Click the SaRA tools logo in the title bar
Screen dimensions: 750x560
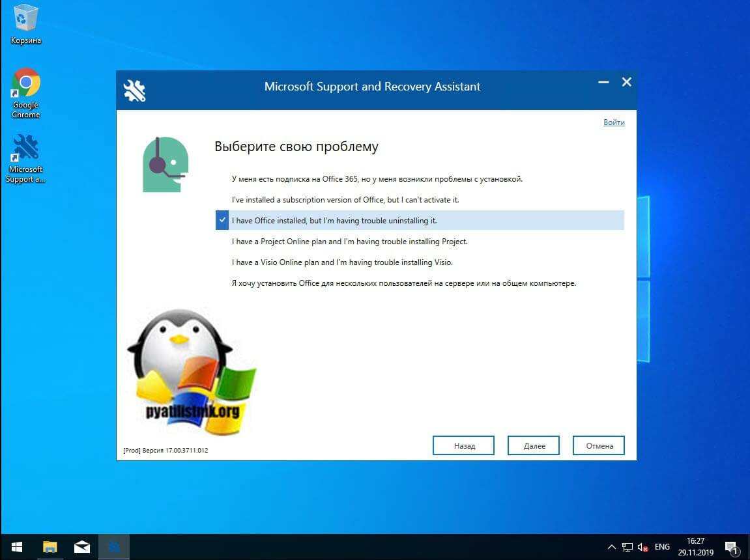[134, 89]
